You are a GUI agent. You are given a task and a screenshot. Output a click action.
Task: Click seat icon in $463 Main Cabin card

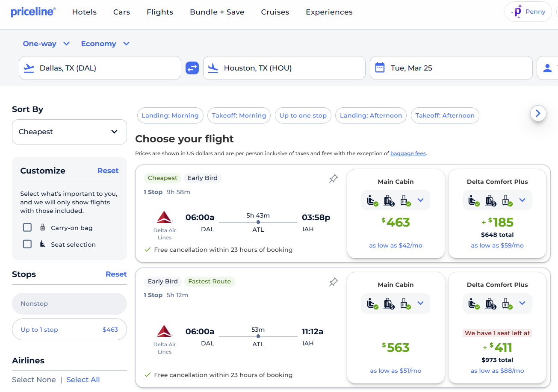click(x=372, y=200)
